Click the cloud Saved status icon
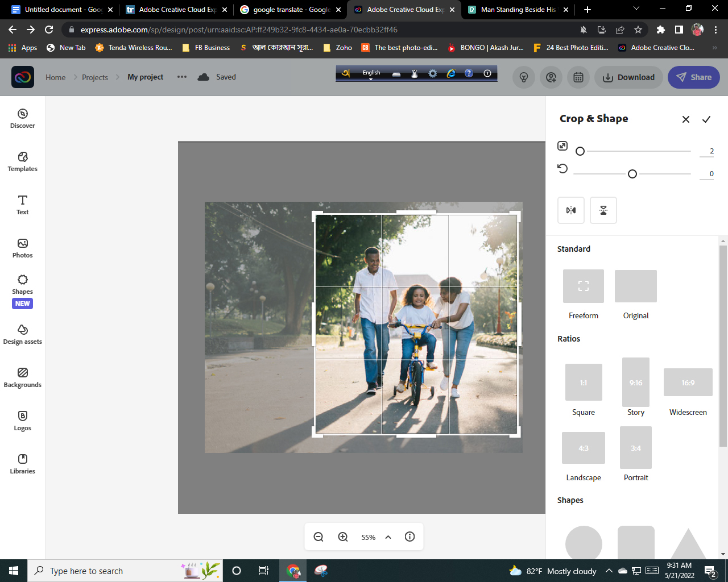Image resolution: width=728 pixels, height=582 pixels. (204, 77)
